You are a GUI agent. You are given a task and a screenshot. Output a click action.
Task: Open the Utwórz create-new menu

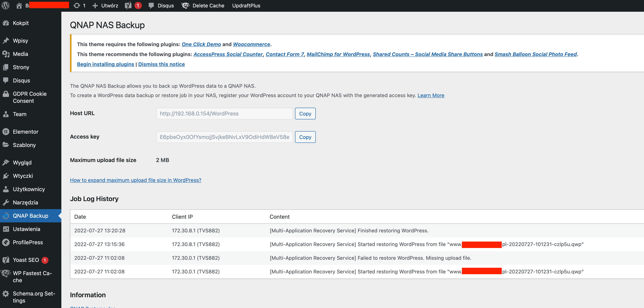[106, 5]
